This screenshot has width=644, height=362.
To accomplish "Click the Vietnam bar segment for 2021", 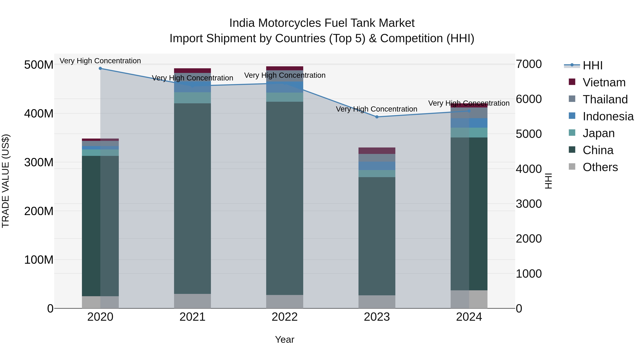I will click(x=192, y=70).
